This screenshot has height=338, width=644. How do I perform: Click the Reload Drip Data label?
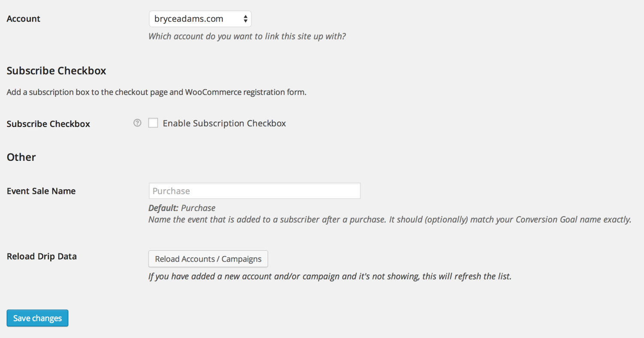point(41,256)
